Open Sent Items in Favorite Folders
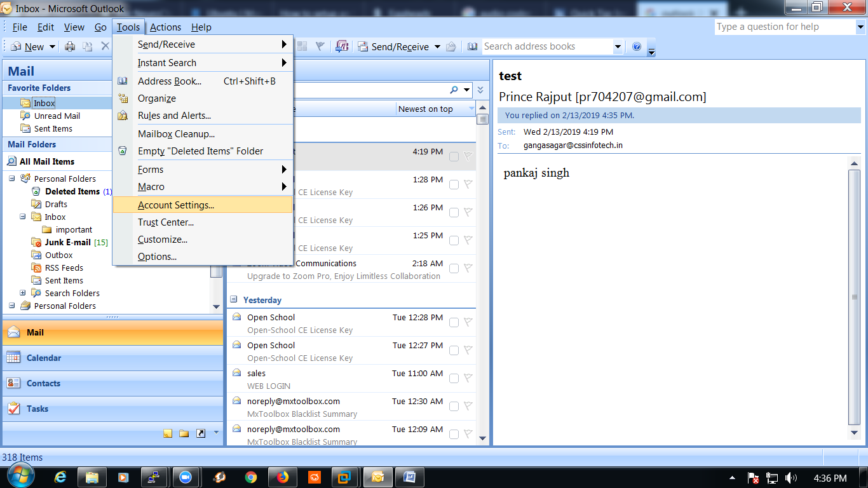 pos(53,128)
